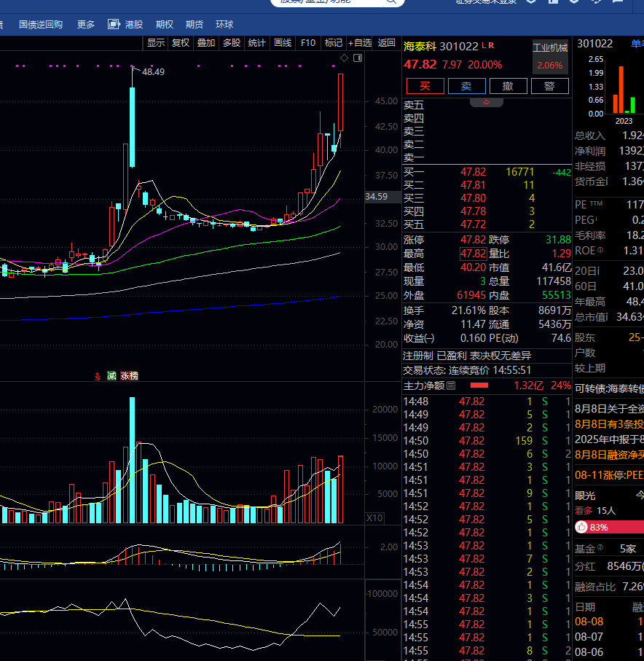Click the L margin flag next to stock code

coord(484,45)
